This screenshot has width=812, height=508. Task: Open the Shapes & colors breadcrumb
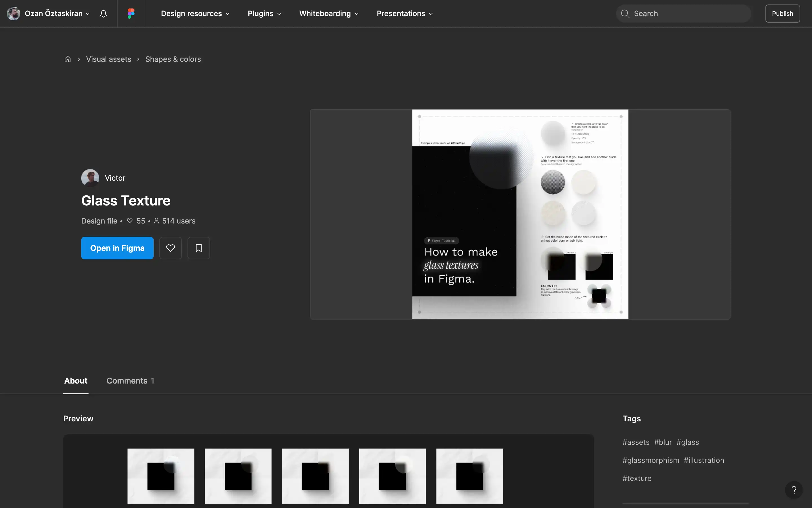173,59
